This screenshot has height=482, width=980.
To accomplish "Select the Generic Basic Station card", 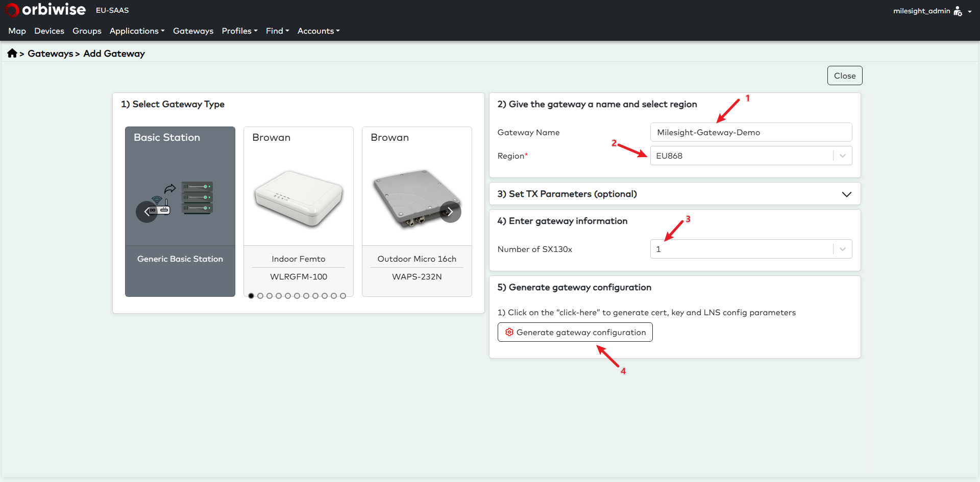I will click(180, 212).
